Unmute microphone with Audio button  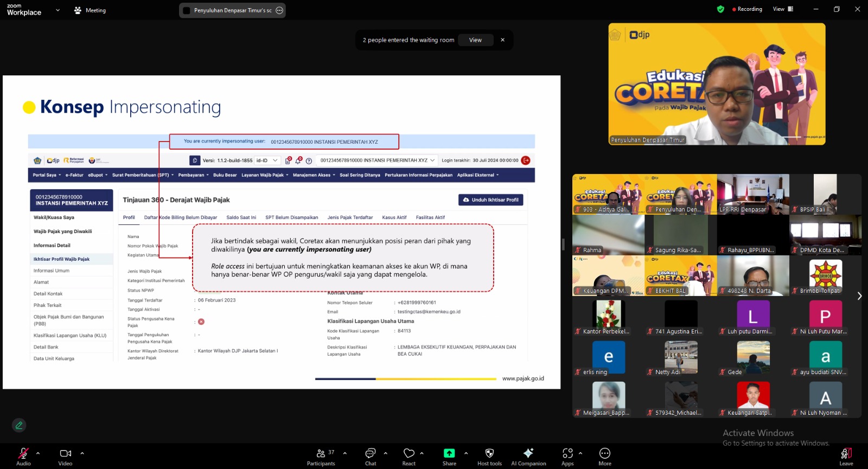coord(23,454)
